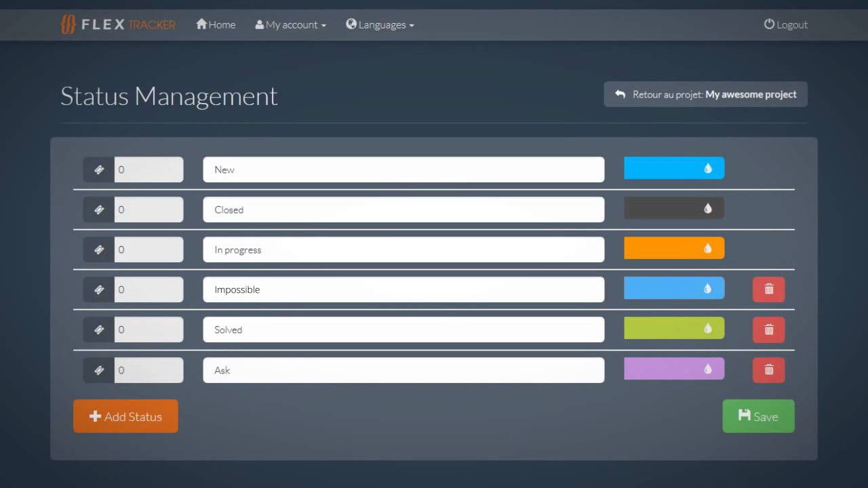868x488 pixels.
Task: Add a new status
Action: (125, 416)
